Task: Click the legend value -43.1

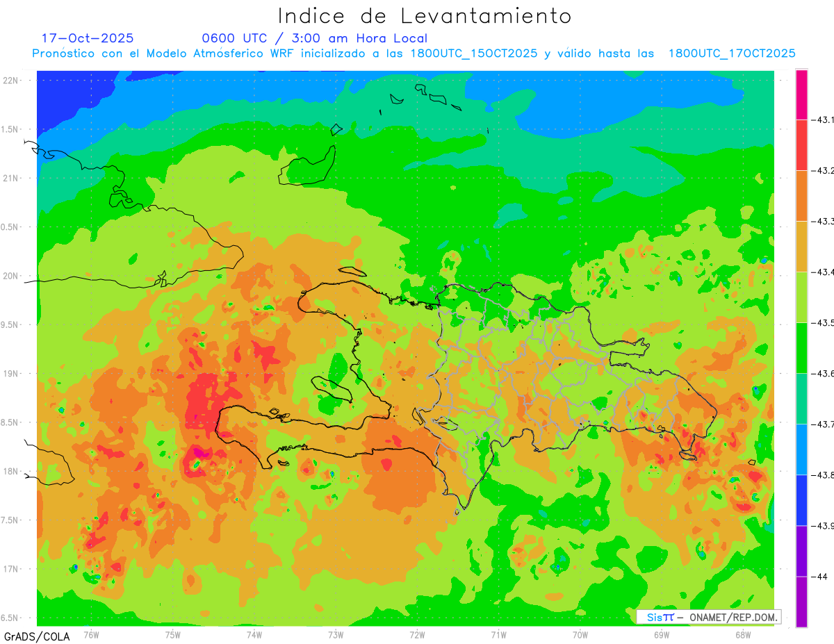Action: (x=822, y=120)
